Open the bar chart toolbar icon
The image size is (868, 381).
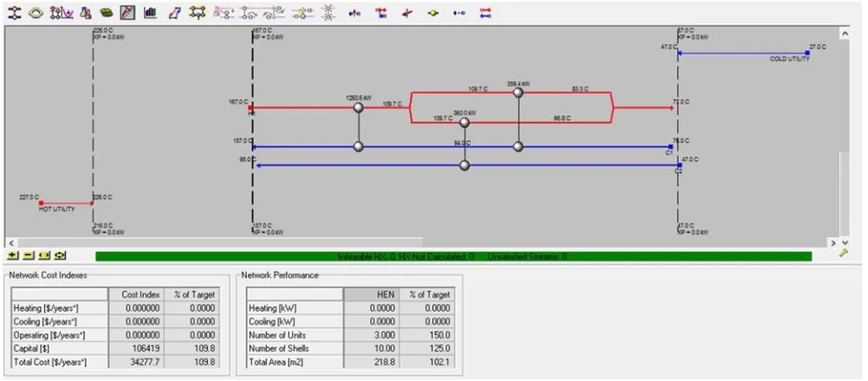[x=150, y=13]
